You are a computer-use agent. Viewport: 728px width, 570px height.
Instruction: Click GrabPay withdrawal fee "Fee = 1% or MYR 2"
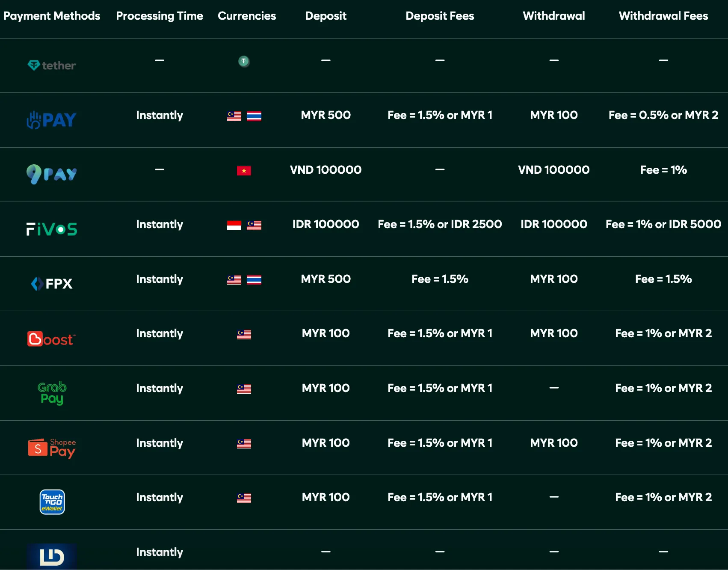pos(663,388)
